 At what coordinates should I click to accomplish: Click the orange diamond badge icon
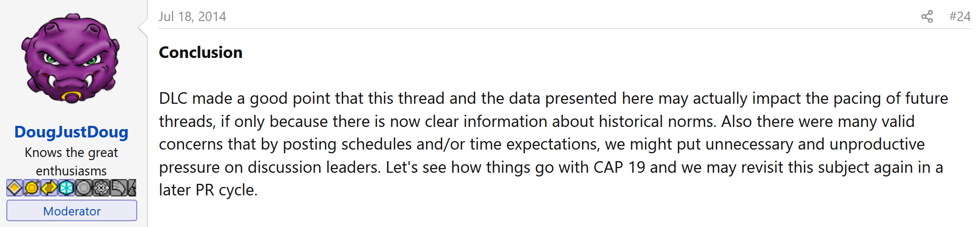point(15,187)
